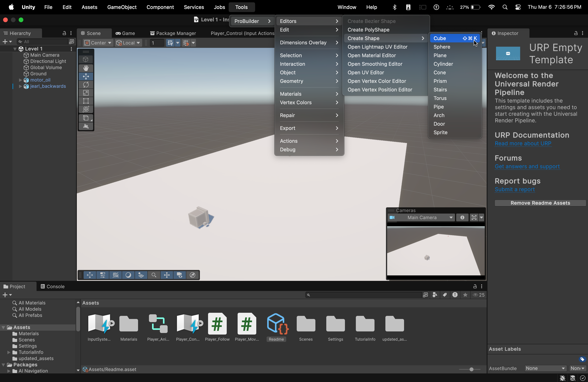Collapse the Level 1 scene foldout

15,49
